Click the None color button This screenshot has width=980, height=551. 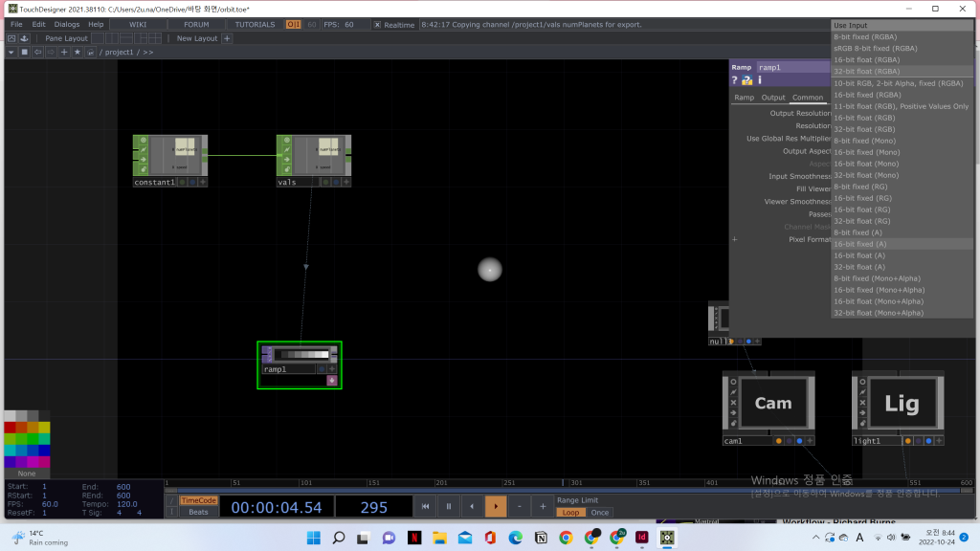27,474
